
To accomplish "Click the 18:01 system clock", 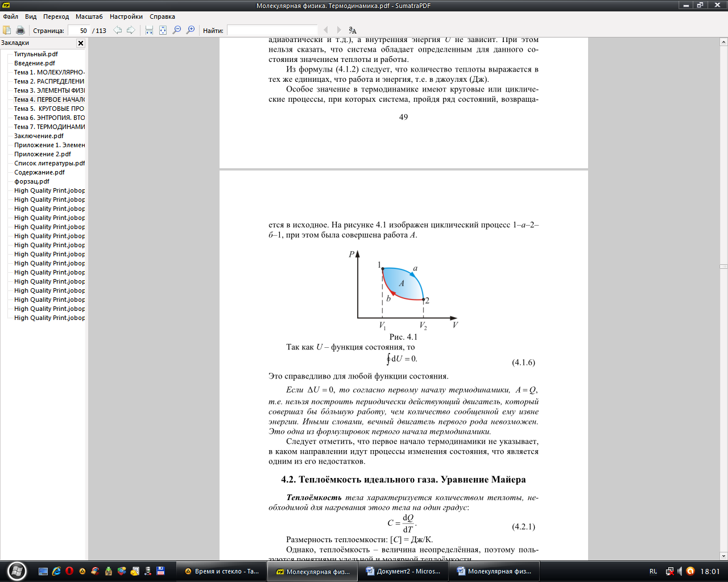I will point(710,571).
